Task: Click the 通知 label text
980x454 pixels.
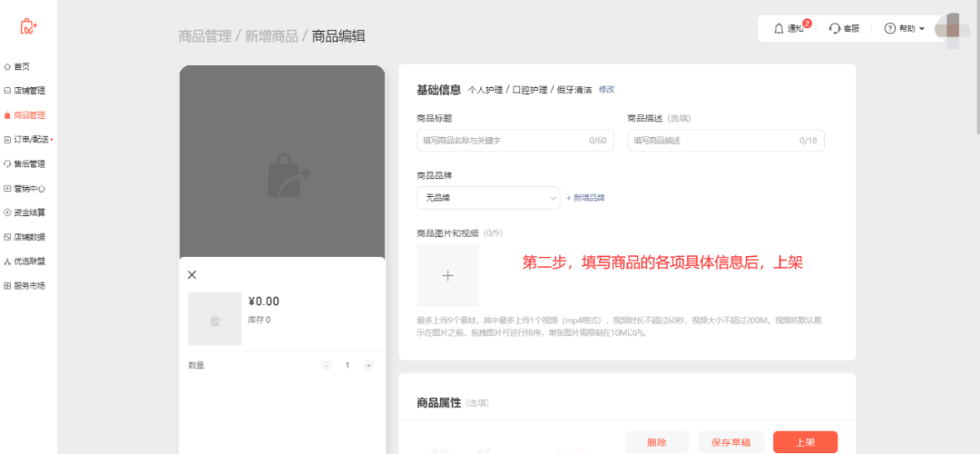Action: (794, 29)
